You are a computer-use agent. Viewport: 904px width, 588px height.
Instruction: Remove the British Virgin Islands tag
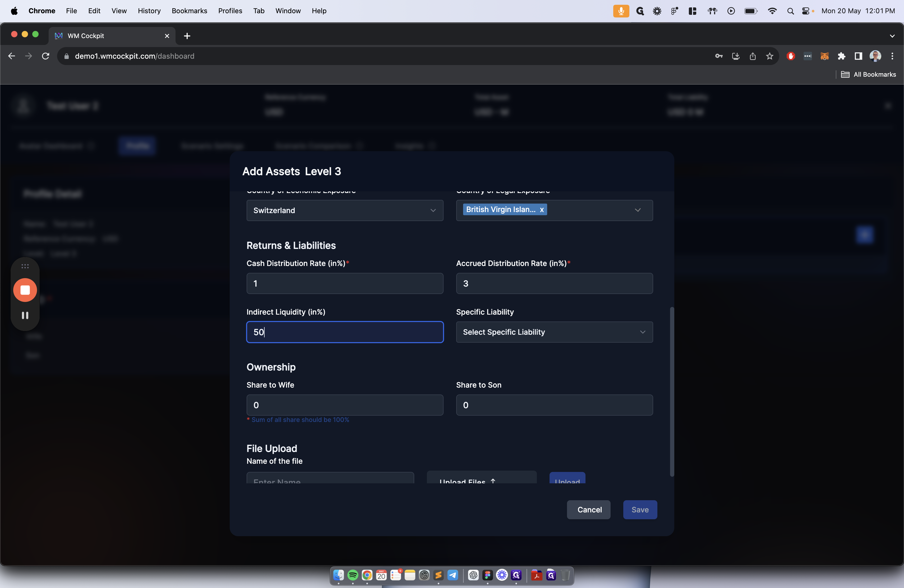tap(542, 210)
